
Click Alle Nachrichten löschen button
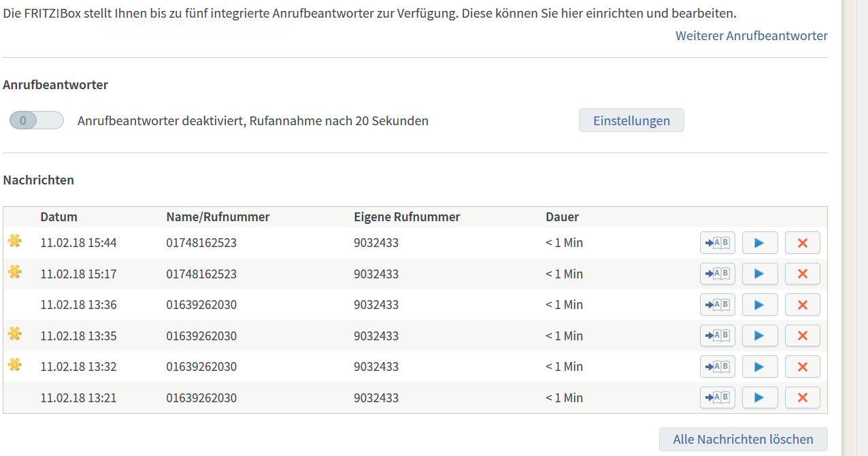pos(743,439)
